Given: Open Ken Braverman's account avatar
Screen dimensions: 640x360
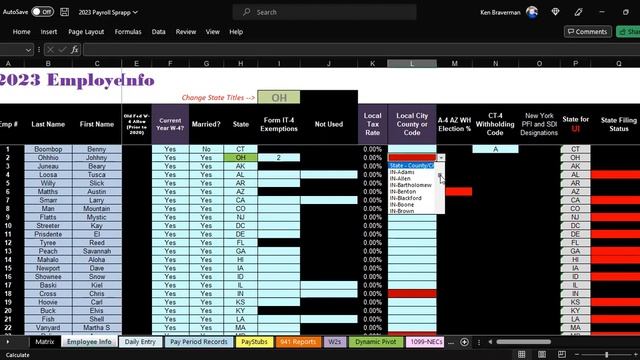Looking at the screenshot, I should click(x=531, y=12).
